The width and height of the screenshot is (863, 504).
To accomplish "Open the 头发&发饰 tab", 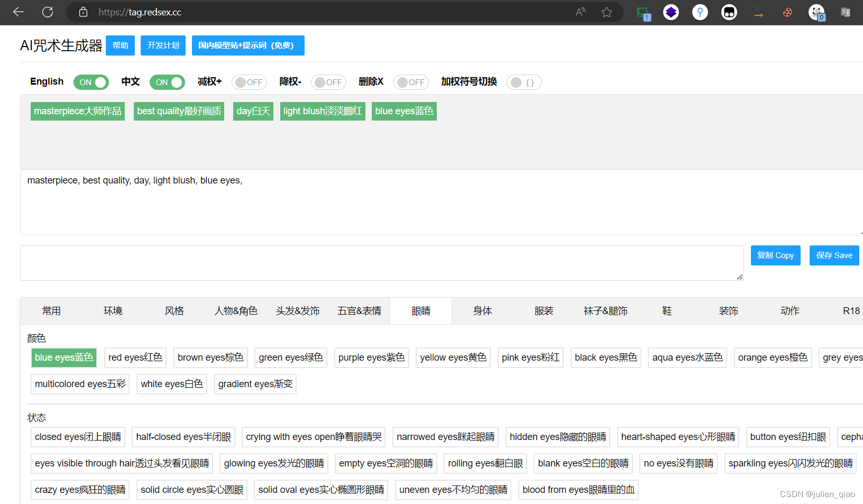I will click(298, 311).
